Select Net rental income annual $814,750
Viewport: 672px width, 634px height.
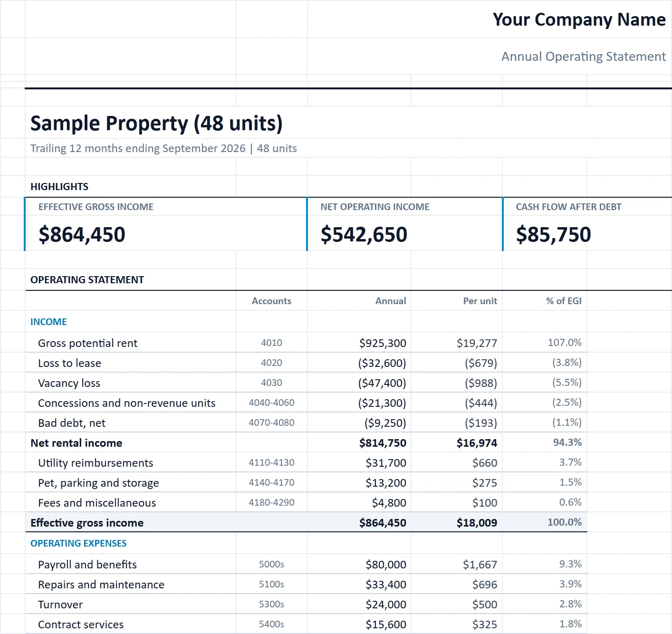(x=383, y=443)
